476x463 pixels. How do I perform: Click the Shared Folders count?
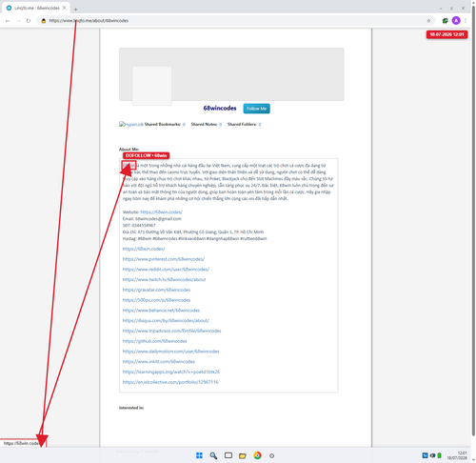(260, 125)
